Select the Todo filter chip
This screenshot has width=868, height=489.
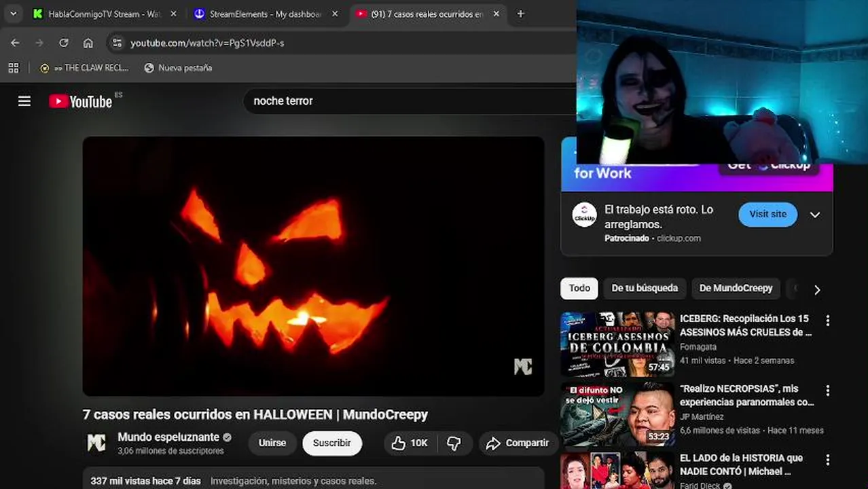point(579,288)
